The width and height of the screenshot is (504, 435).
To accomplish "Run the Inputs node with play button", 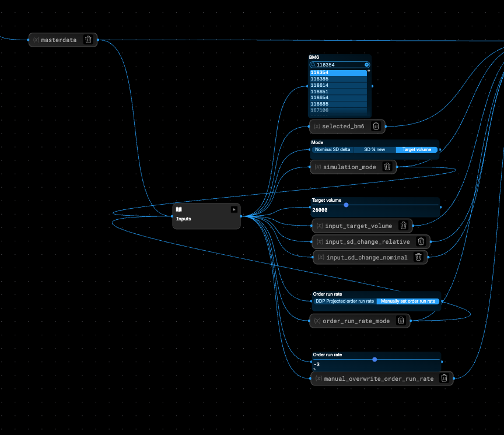I will [234, 209].
